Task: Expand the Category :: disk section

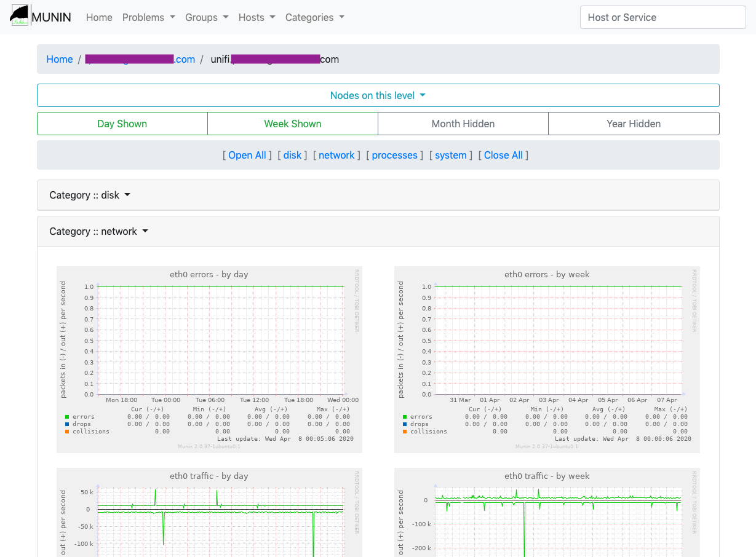Action: pos(90,195)
